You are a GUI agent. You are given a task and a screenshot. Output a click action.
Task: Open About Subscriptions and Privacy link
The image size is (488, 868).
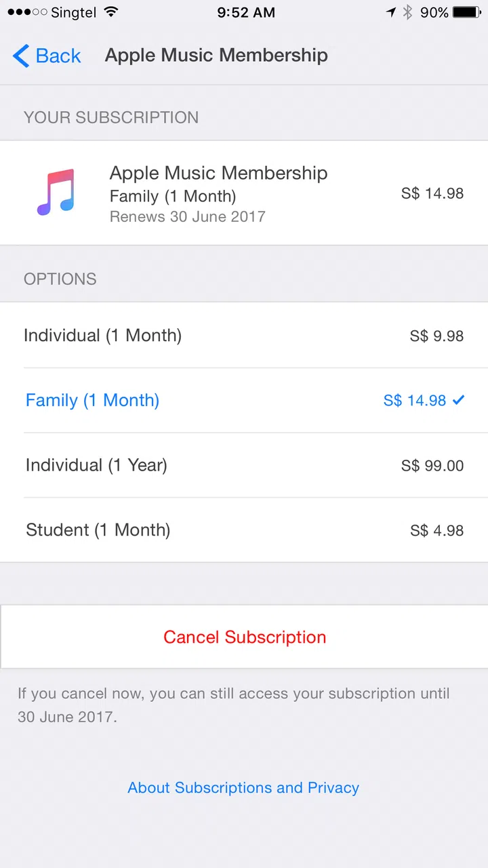pos(243,787)
